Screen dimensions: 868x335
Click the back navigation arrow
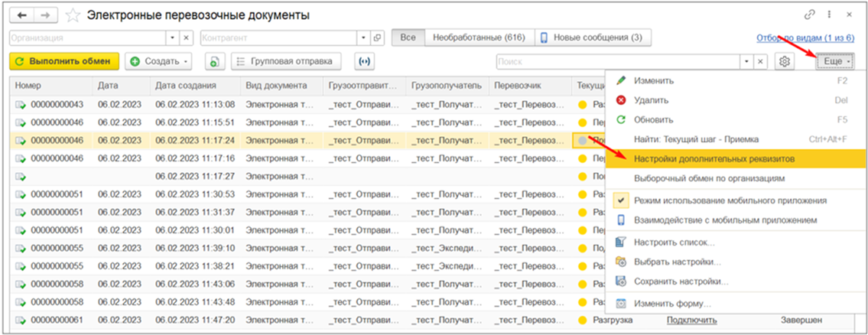(x=22, y=15)
